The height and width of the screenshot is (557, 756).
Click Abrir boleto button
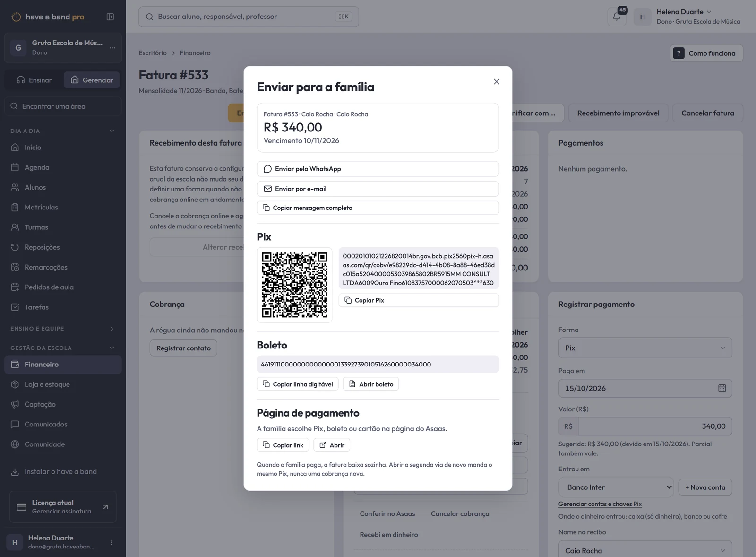point(371,384)
